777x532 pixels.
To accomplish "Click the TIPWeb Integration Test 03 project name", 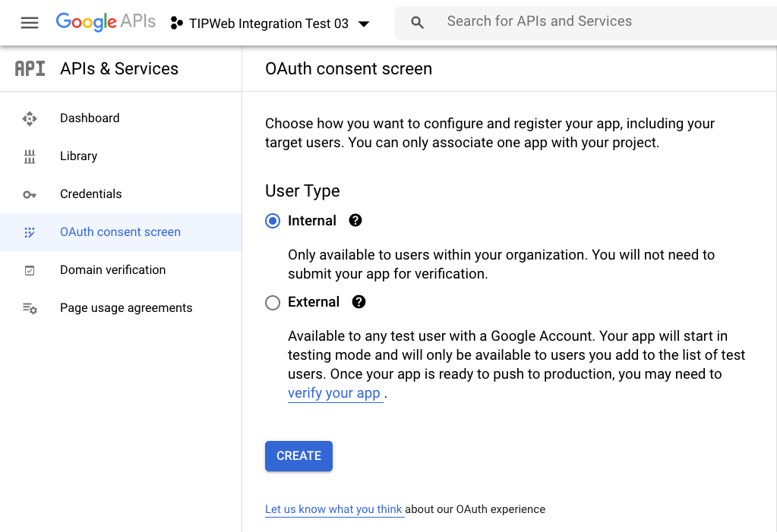I will pos(269,24).
